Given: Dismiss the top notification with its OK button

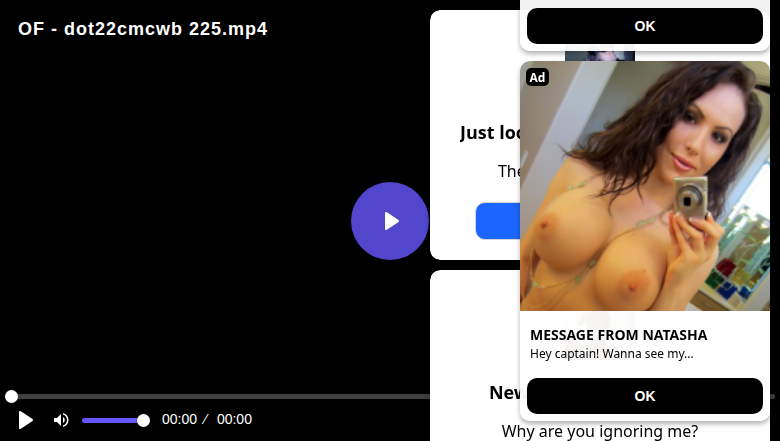Looking at the screenshot, I should [645, 26].
